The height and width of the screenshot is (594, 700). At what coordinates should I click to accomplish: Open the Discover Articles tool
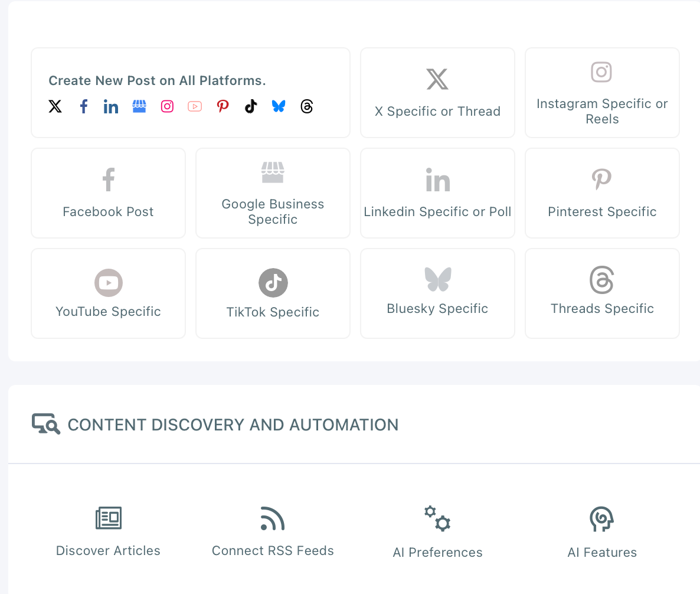coord(108,530)
